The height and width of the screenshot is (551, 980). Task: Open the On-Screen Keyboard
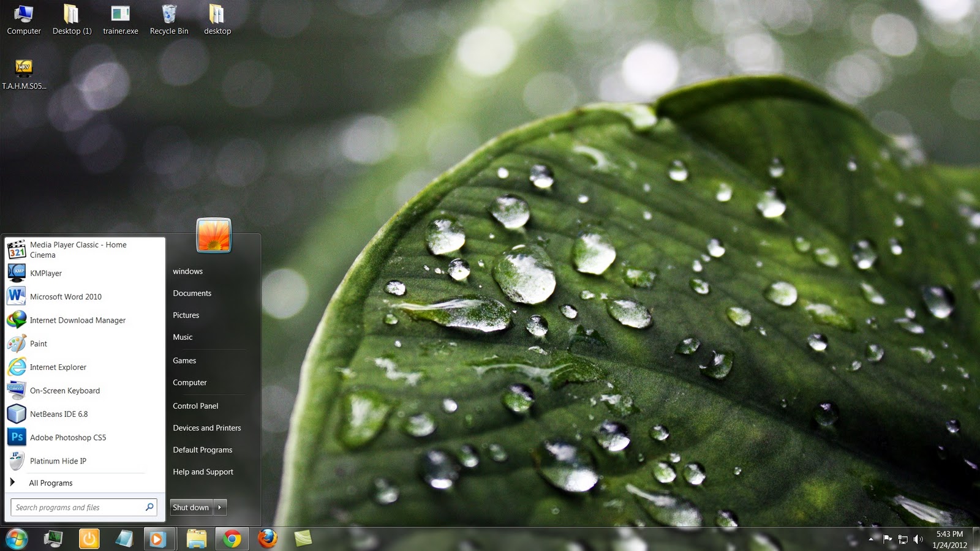pyautogui.click(x=64, y=391)
